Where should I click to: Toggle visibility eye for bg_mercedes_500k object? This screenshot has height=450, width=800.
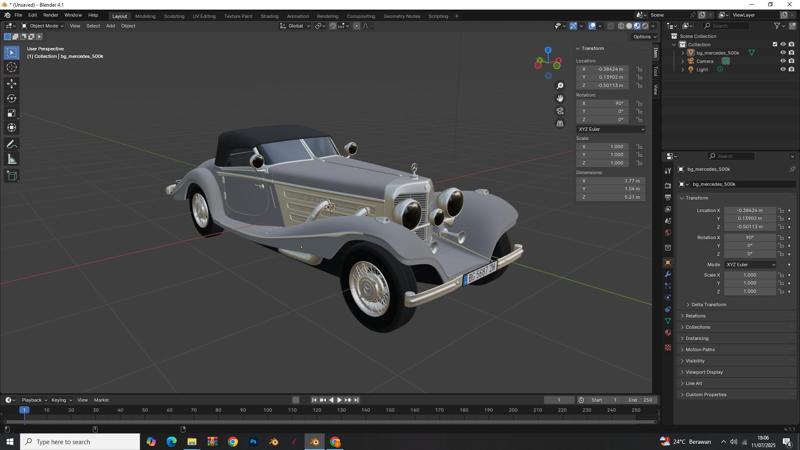(783, 53)
